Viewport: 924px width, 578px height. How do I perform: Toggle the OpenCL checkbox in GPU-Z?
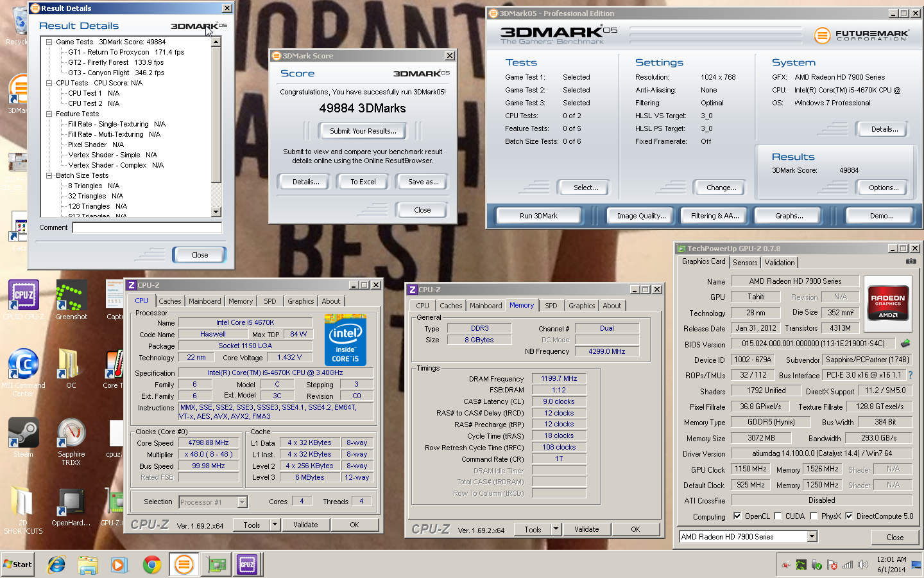(x=737, y=516)
